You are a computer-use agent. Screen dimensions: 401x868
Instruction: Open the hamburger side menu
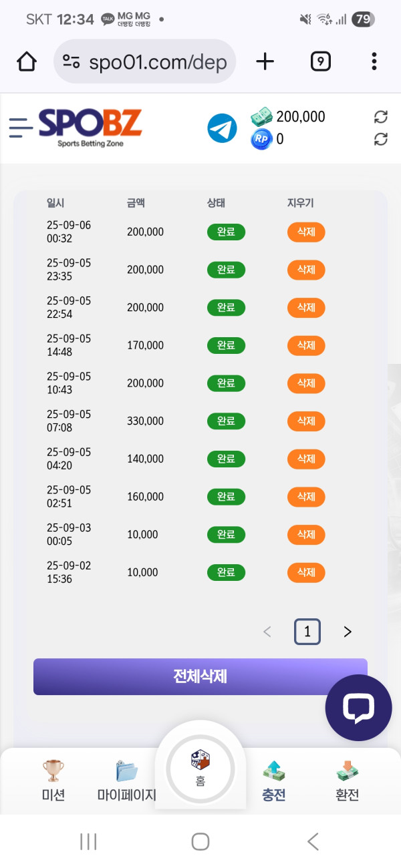pos(21,127)
